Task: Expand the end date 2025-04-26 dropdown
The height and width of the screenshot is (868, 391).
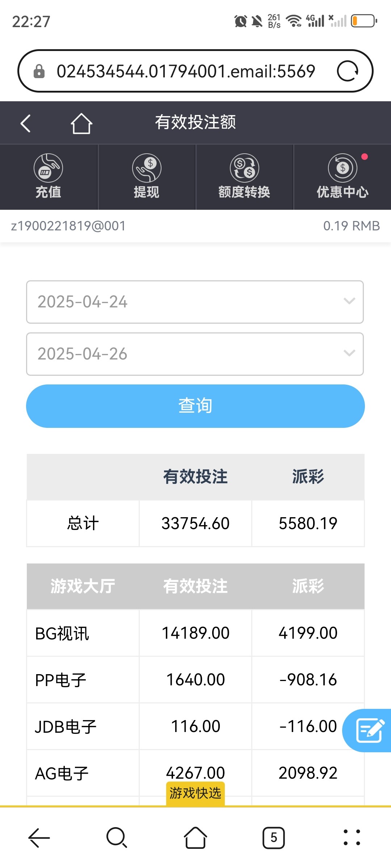Action: tap(195, 354)
